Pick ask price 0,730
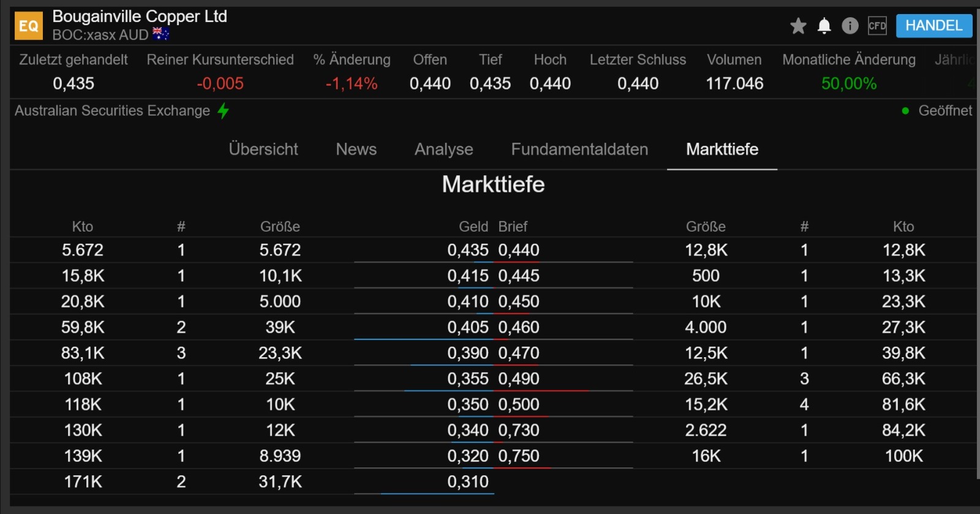The height and width of the screenshot is (514, 980). tap(519, 430)
